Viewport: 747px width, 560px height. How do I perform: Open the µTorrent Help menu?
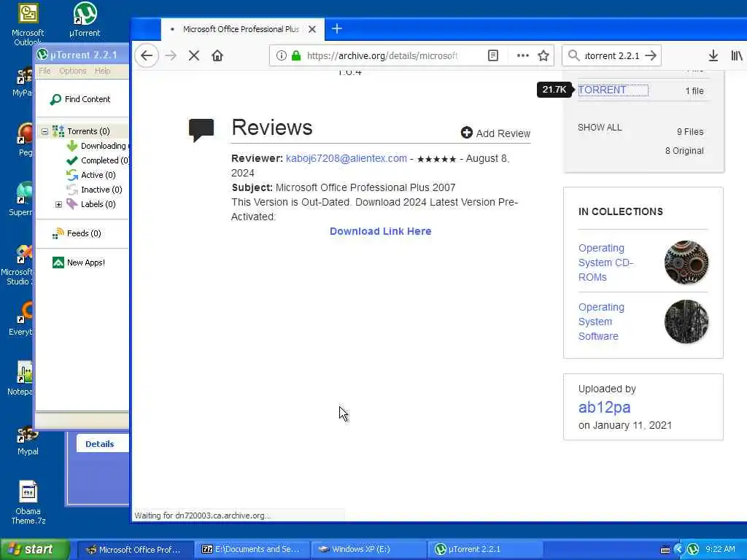click(x=102, y=71)
